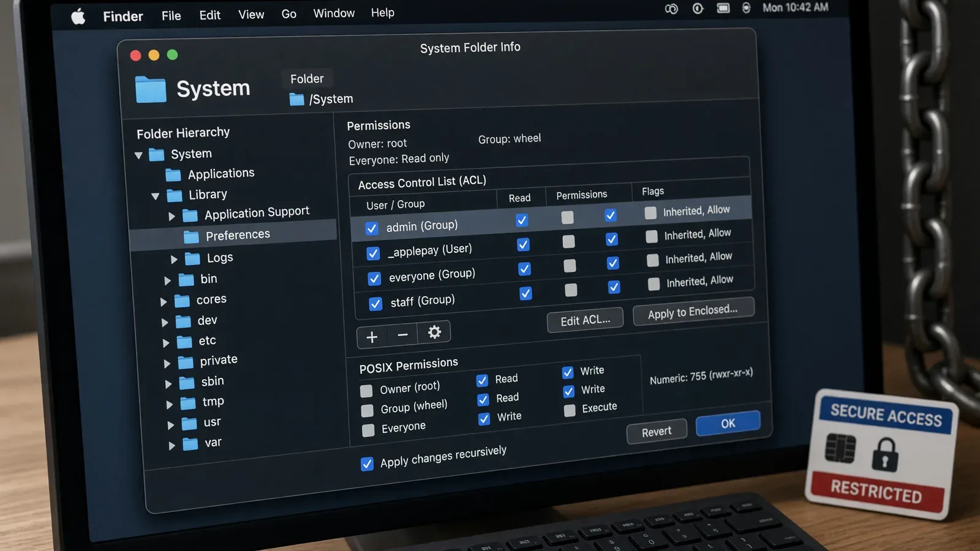Click the private folder icon
The width and height of the screenshot is (980, 551).
click(186, 362)
